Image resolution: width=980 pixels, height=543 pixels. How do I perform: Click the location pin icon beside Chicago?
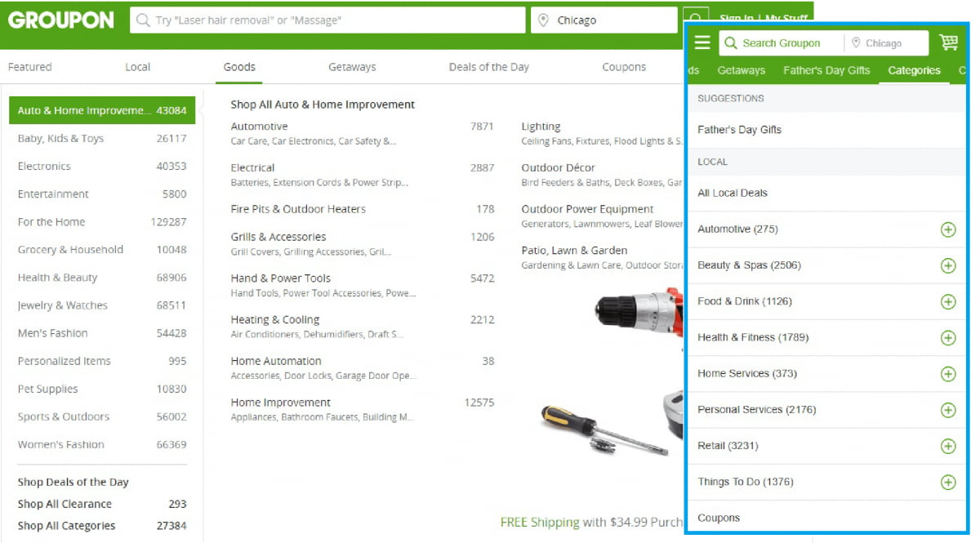[x=543, y=20]
